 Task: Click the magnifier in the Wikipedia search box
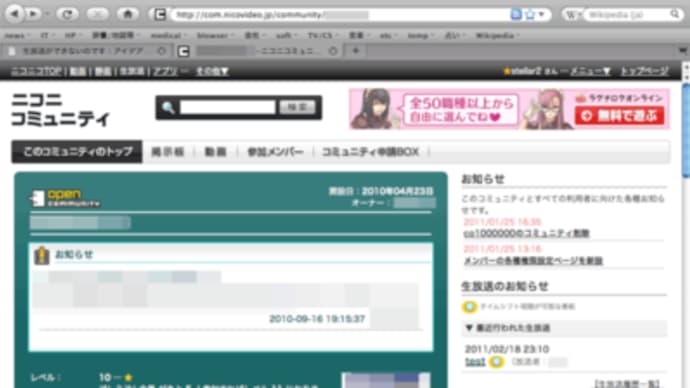point(674,15)
